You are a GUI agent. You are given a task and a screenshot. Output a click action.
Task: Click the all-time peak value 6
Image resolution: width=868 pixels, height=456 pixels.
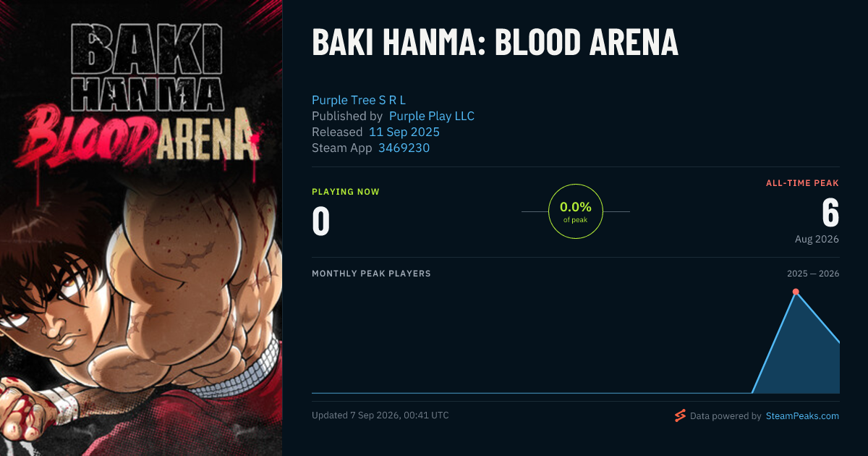830,214
